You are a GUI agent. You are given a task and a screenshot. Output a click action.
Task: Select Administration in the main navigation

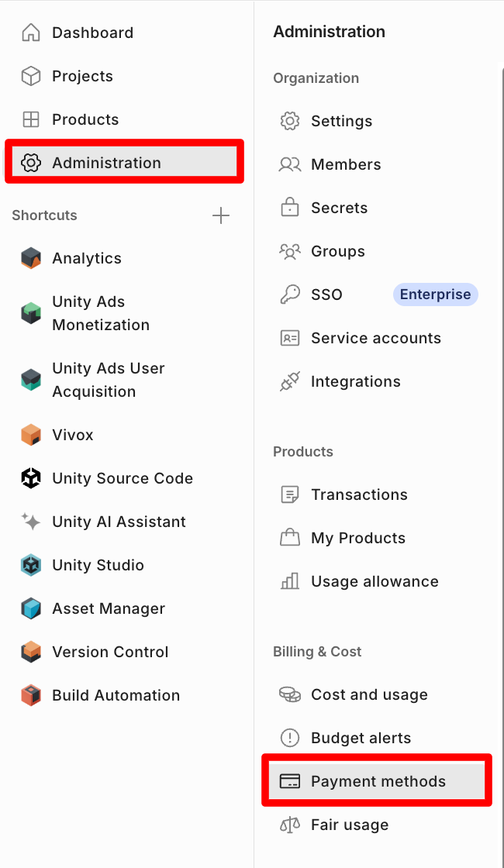pyautogui.click(x=125, y=163)
